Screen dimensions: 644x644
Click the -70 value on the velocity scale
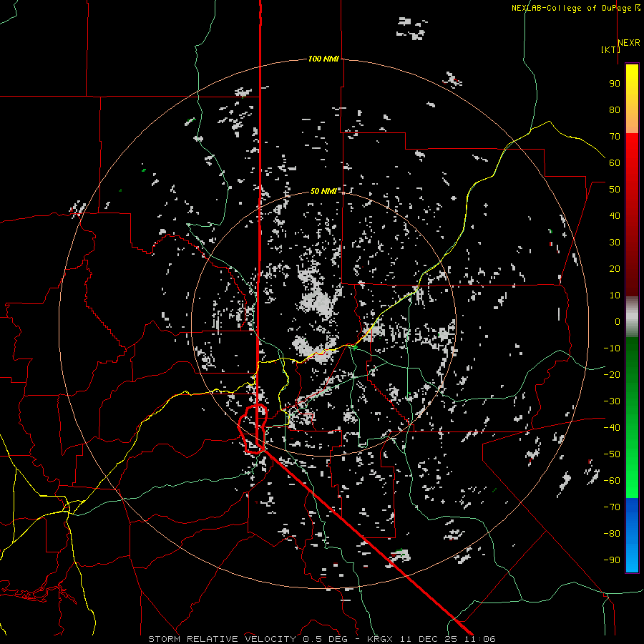click(612, 507)
